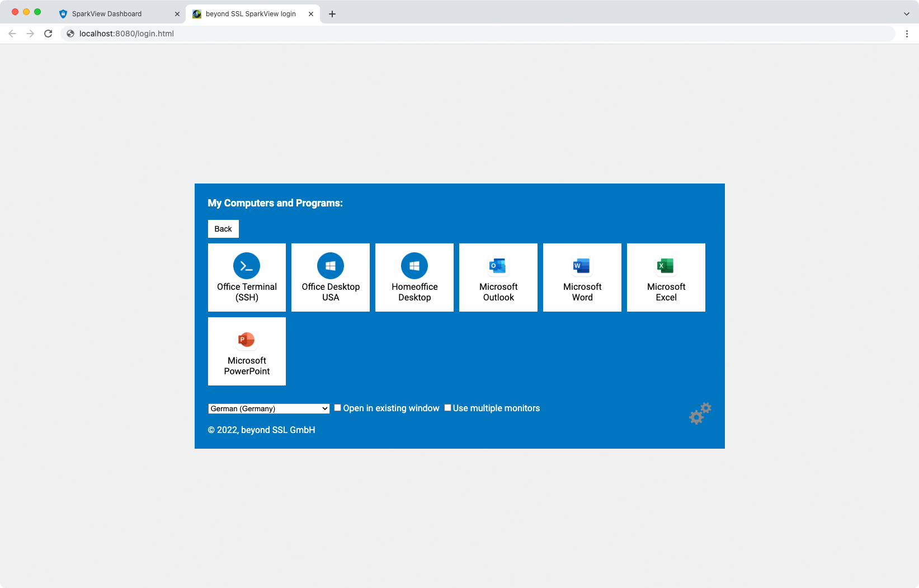Viewport: 919px width, 588px height.
Task: Click the My Computers and Programs heading
Action: tap(275, 203)
